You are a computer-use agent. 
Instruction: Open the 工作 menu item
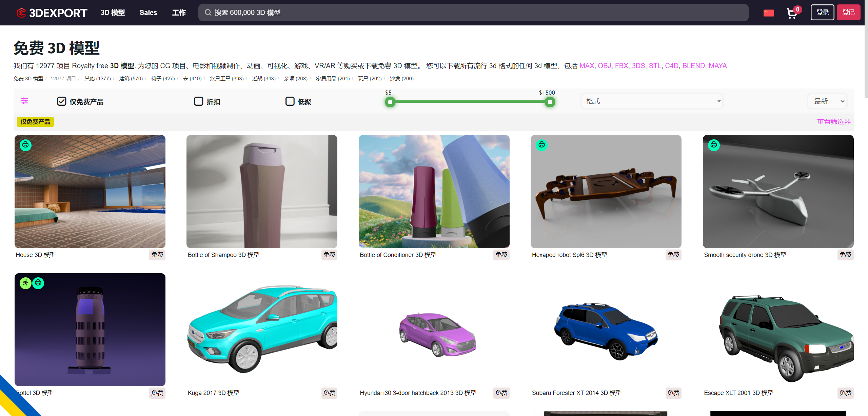pyautogui.click(x=179, y=13)
